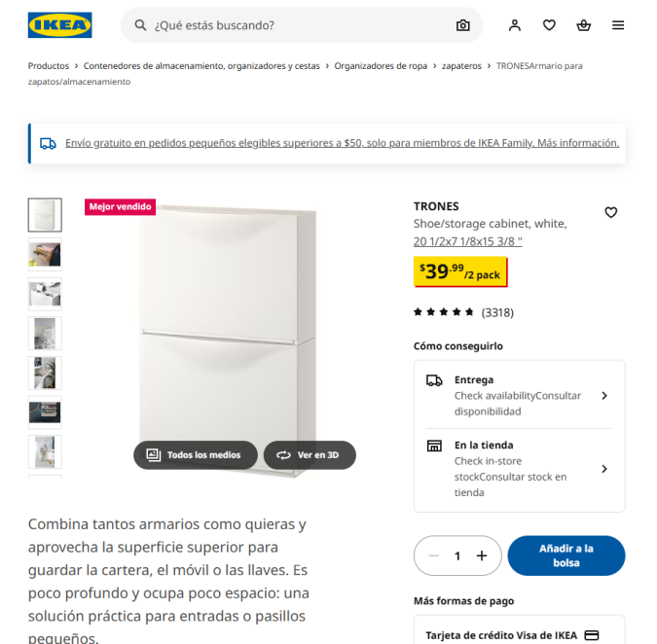The height and width of the screenshot is (644, 657).
Task: Click the IKEA logo
Action: pyautogui.click(x=60, y=25)
